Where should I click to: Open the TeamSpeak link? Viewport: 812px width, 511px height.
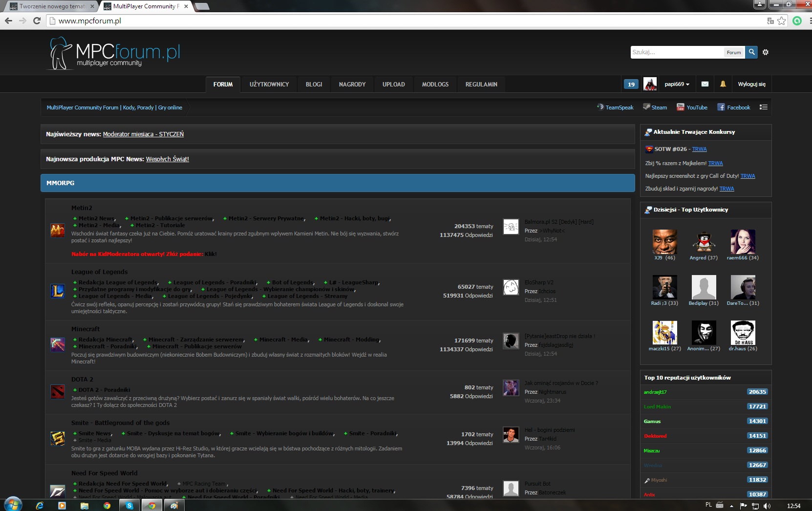pyautogui.click(x=615, y=107)
